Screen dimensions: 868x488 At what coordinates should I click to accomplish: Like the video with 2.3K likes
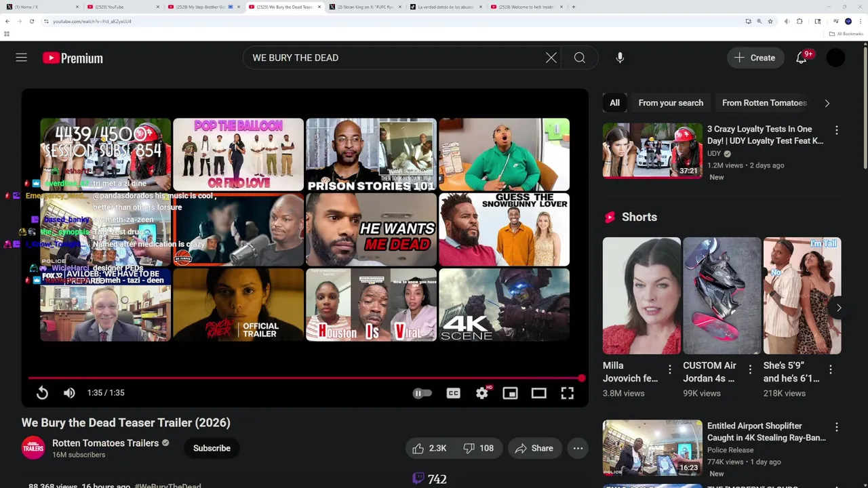(x=429, y=448)
